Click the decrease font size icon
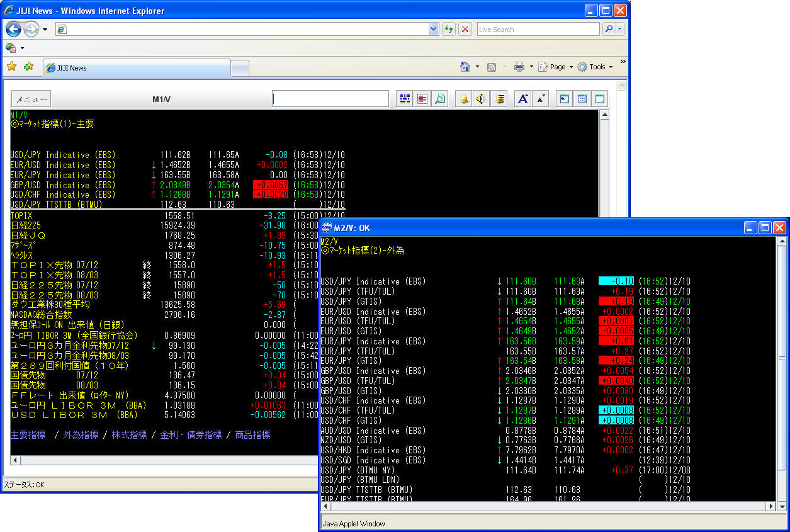 (541, 99)
